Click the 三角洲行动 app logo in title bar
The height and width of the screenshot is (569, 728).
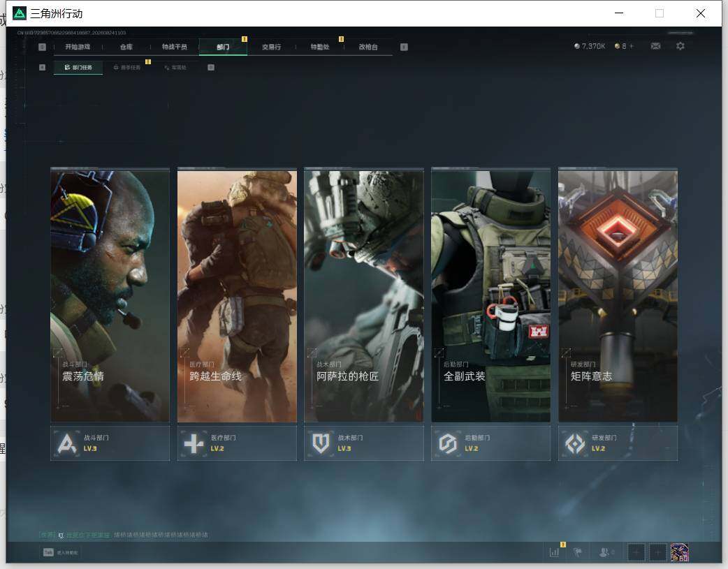tap(20, 13)
